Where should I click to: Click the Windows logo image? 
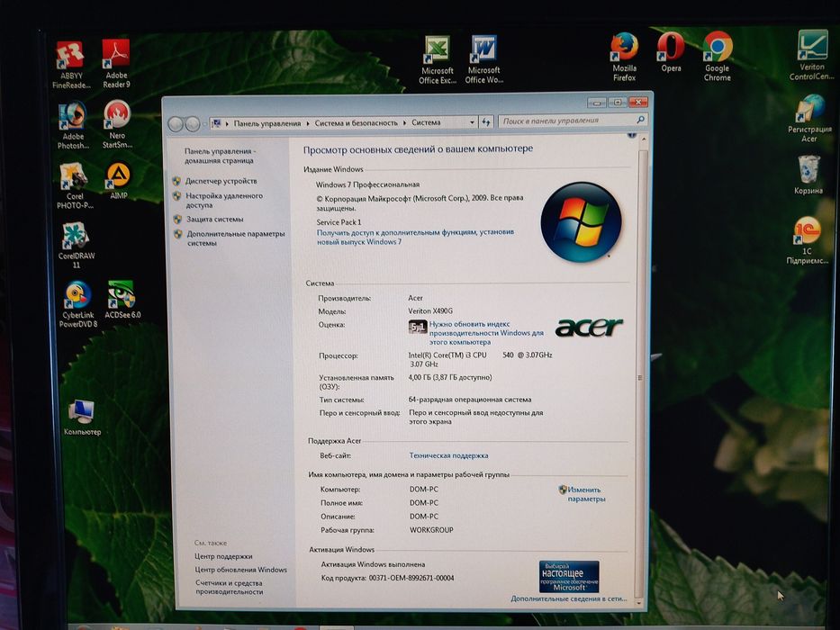582,221
